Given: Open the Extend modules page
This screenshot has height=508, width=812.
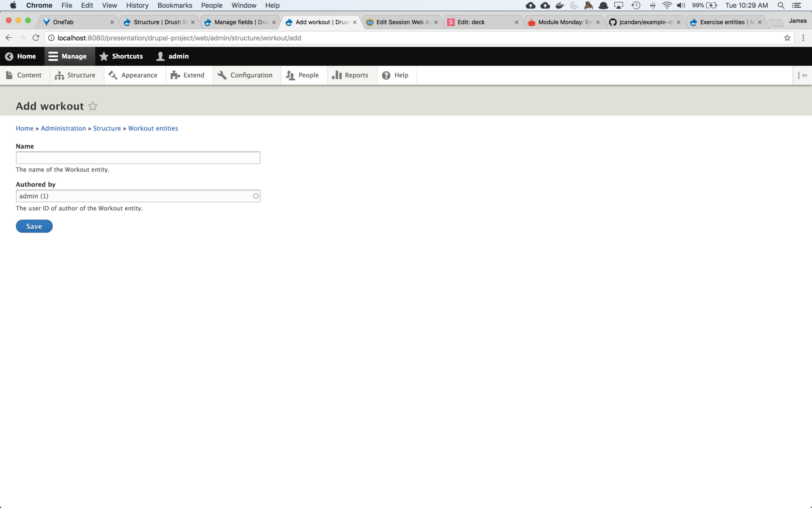Looking at the screenshot, I should click(x=188, y=75).
